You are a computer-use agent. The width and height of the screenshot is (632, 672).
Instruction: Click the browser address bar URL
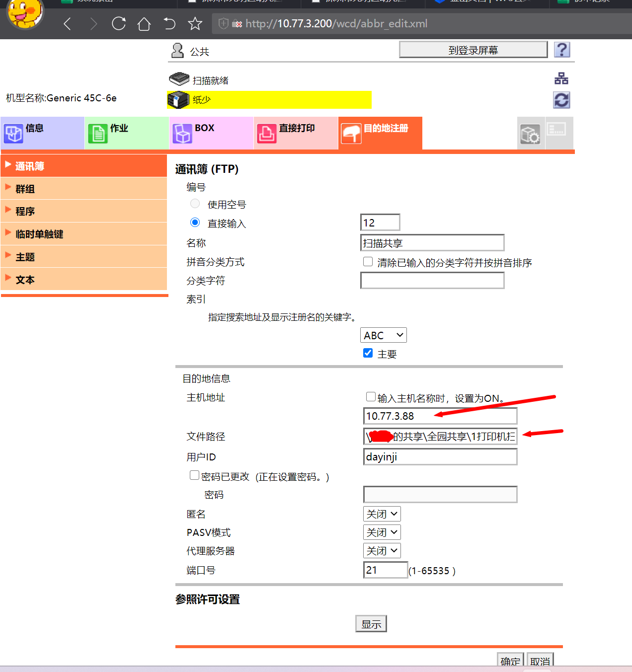pyautogui.click(x=336, y=23)
